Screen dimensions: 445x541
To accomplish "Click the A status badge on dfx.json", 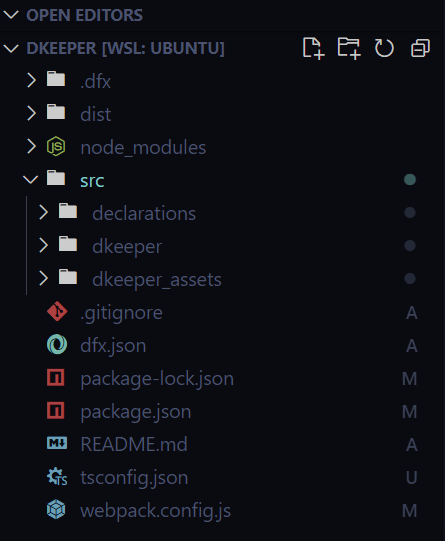I will (x=412, y=346).
